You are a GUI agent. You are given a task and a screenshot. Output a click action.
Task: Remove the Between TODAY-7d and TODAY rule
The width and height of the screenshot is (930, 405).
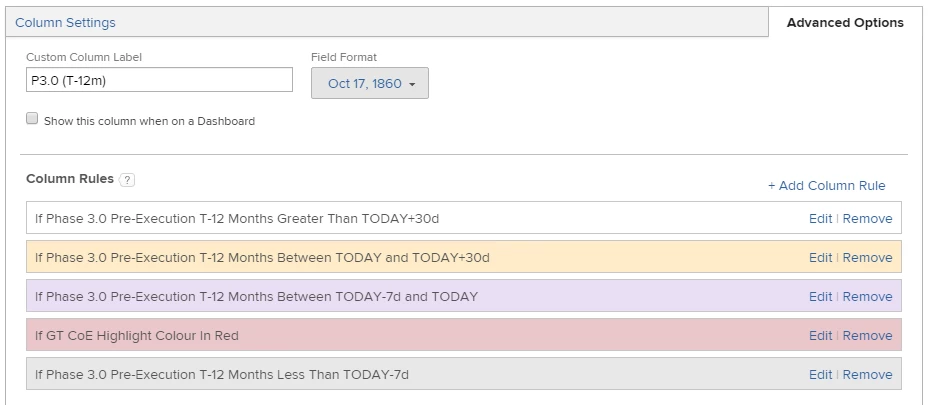pyautogui.click(x=867, y=296)
